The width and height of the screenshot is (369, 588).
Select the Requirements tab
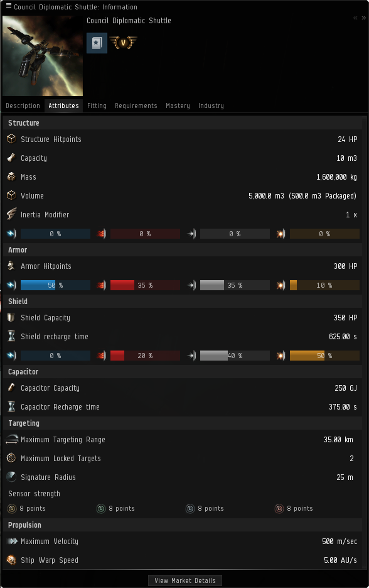click(x=136, y=106)
